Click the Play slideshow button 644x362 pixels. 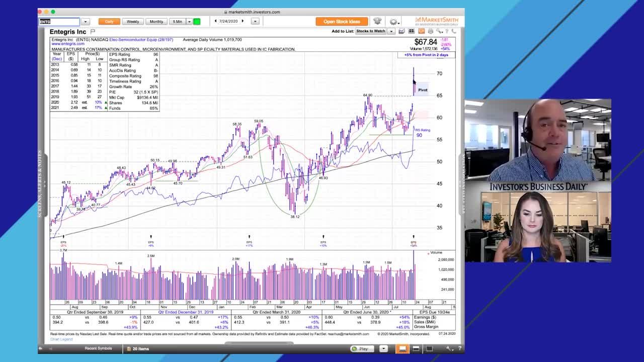[x=363, y=348]
